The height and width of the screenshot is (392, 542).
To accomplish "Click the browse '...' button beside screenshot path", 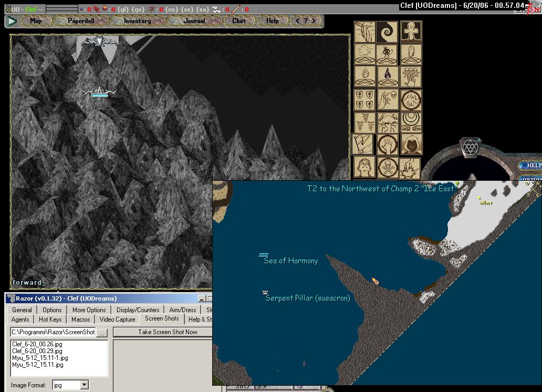I will [x=102, y=333].
